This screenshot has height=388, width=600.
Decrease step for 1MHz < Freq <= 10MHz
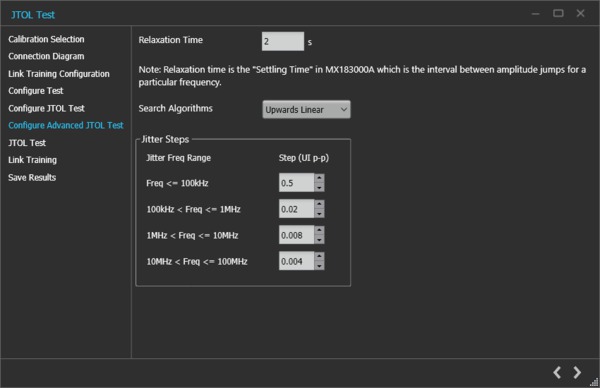coord(319,239)
